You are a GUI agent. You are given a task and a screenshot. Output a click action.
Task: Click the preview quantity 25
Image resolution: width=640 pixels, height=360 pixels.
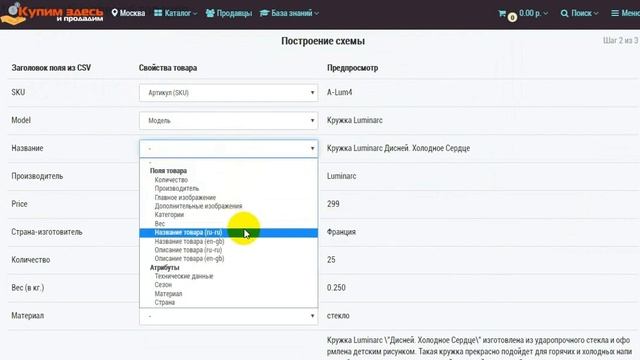tap(331, 260)
